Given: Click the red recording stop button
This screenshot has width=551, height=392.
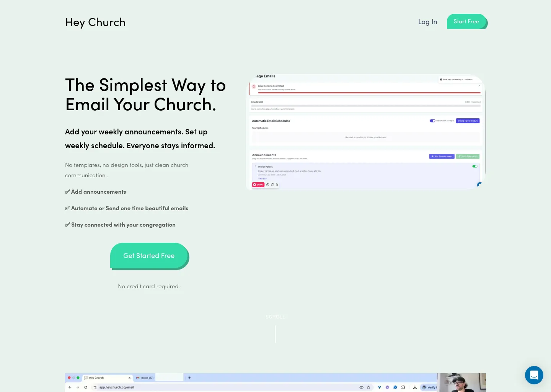Looking at the screenshot, I should tap(258, 185).
